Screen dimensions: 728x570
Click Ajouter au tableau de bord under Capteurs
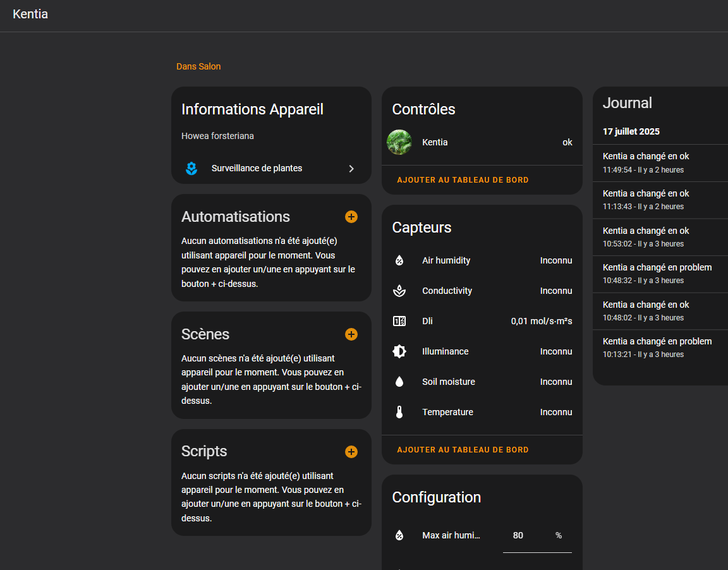pyautogui.click(x=463, y=449)
